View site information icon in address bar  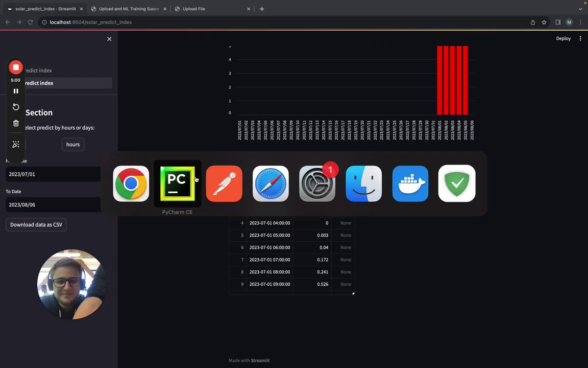tap(44, 22)
